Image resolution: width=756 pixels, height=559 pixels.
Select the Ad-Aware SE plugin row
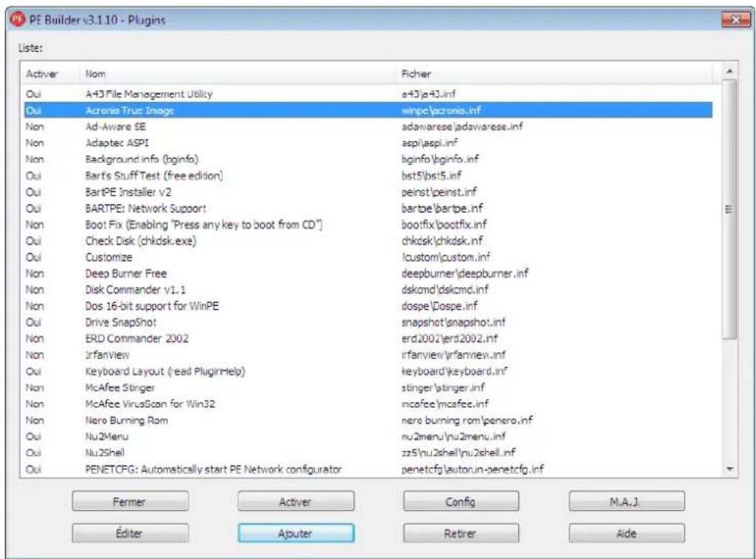pos(368,127)
